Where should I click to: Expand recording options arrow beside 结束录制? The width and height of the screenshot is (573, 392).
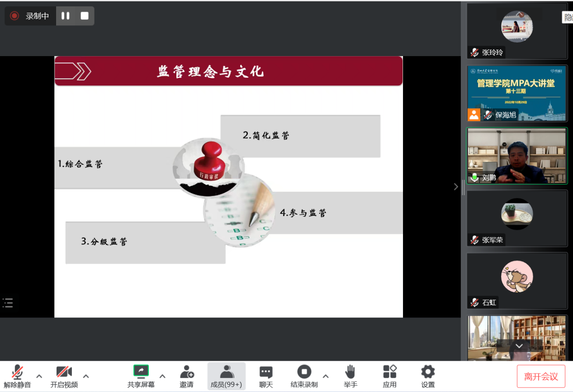click(x=326, y=376)
